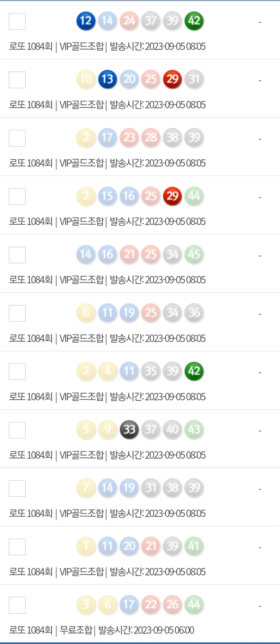This screenshot has height=644, width=280.
Task: Click the faded green number 45 ball
Action: tap(194, 254)
